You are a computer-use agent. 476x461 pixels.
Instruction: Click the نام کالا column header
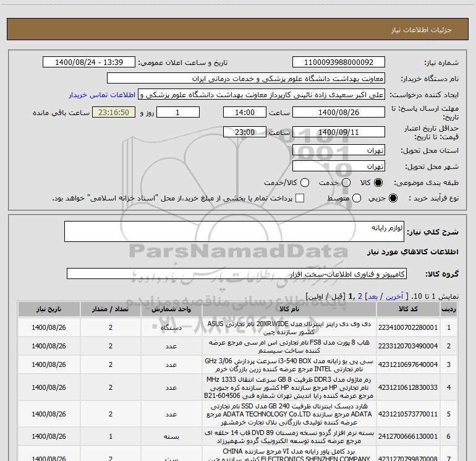[x=289, y=309]
